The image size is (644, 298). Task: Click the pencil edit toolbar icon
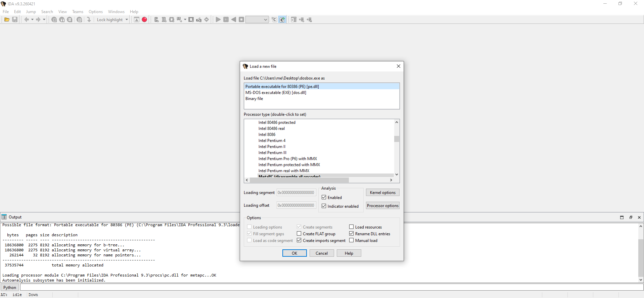click(199, 19)
